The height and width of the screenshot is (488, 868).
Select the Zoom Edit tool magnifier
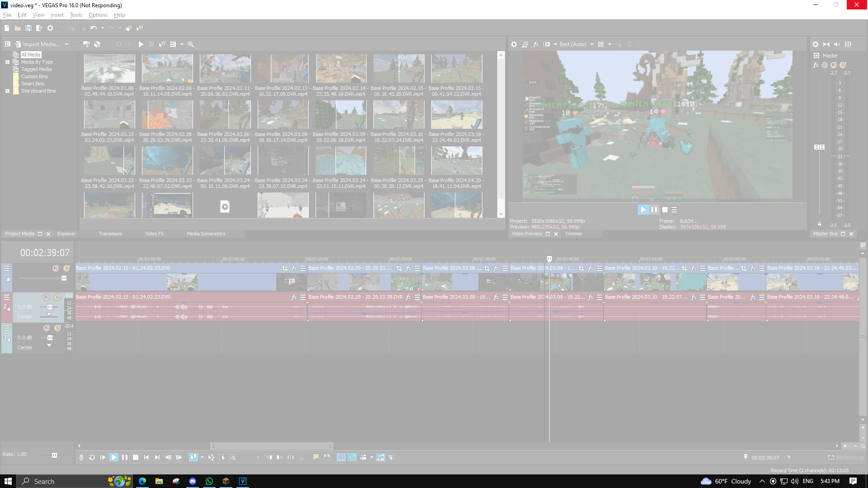[x=233, y=457]
